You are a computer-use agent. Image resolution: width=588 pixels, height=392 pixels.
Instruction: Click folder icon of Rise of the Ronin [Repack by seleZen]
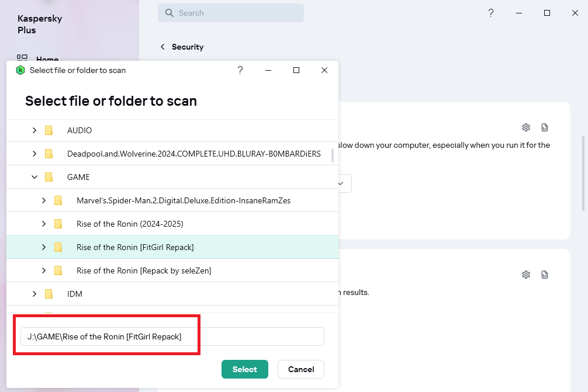(58, 270)
